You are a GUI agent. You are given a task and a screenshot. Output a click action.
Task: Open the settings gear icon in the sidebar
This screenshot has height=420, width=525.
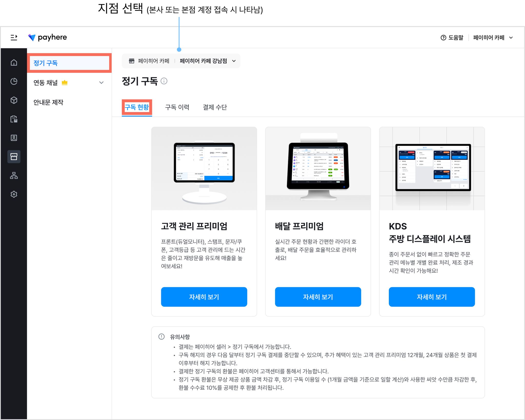tap(14, 194)
